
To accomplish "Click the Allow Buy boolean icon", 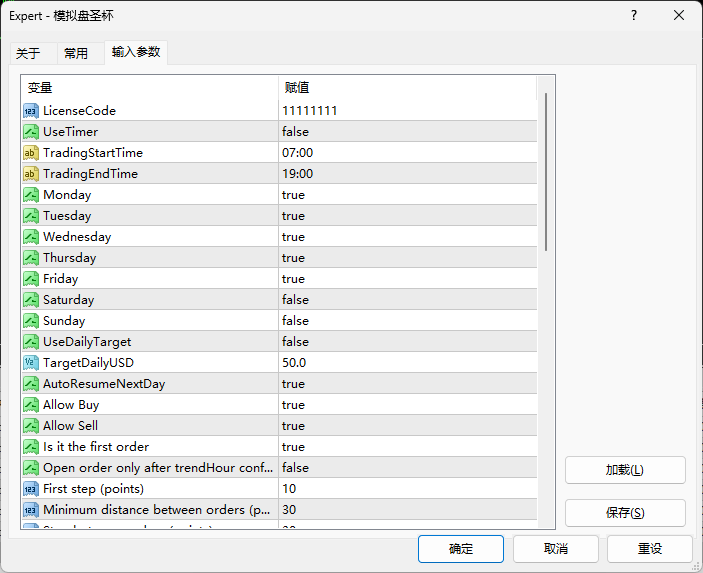I will (31, 405).
